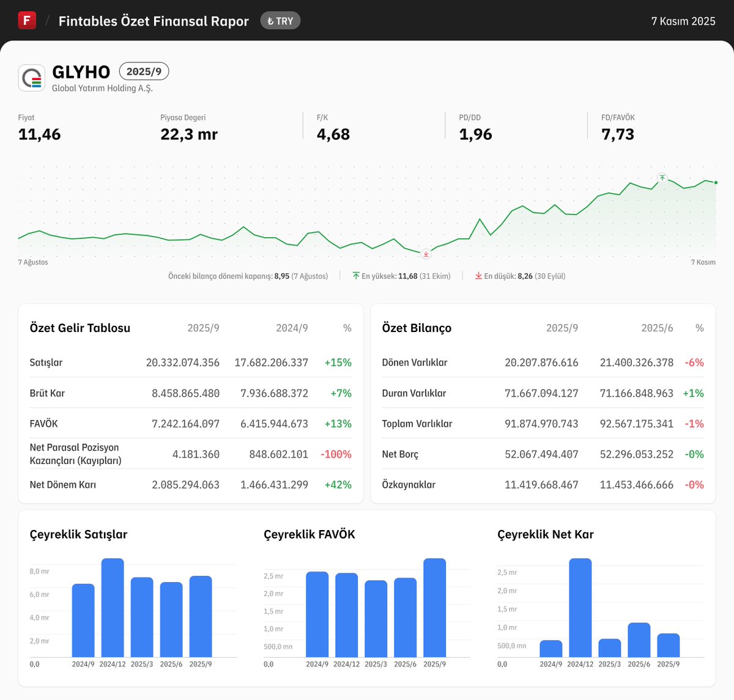Click the Fintables F logo
Screen dimensions: 734x700
tap(27, 20)
